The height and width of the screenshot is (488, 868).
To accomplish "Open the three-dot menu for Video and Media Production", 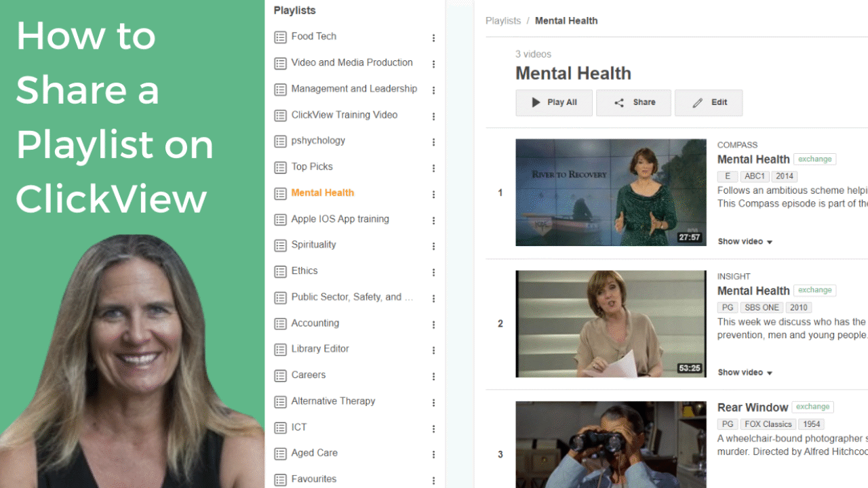I will 433,64.
